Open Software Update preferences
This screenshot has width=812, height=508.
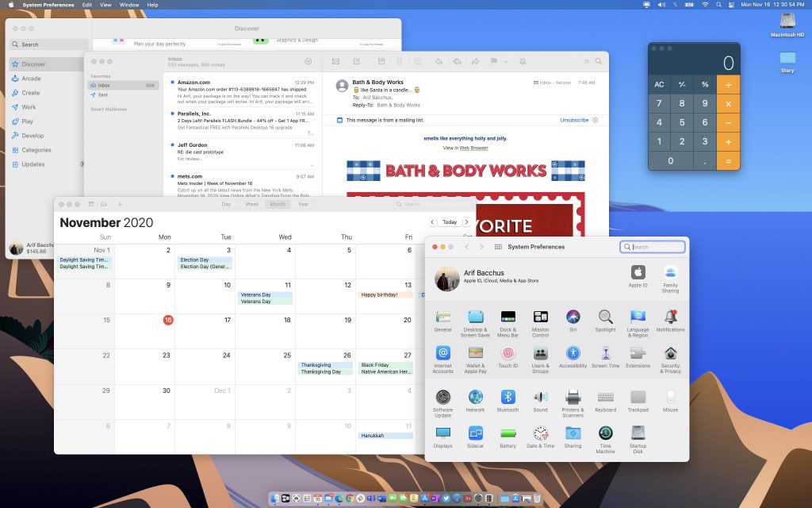click(442, 404)
